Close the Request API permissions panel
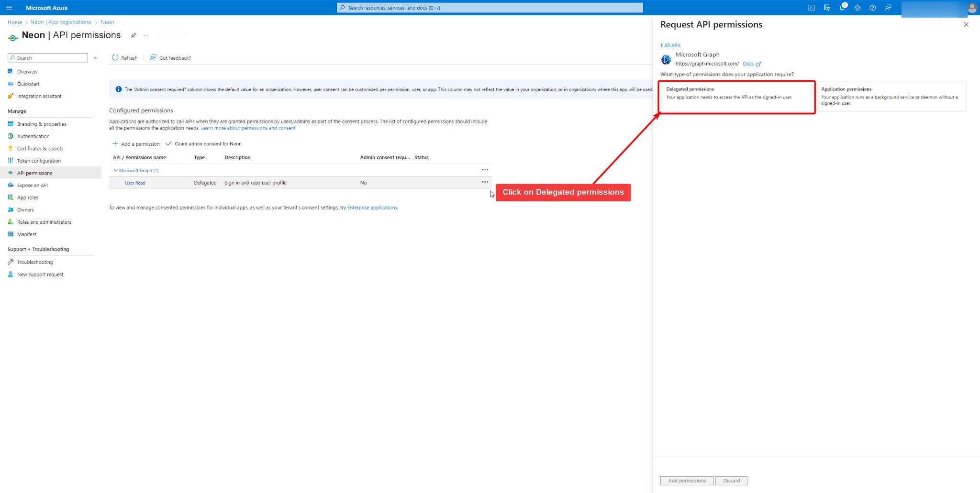This screenshot has width=980, height=493. pos(966,25)
